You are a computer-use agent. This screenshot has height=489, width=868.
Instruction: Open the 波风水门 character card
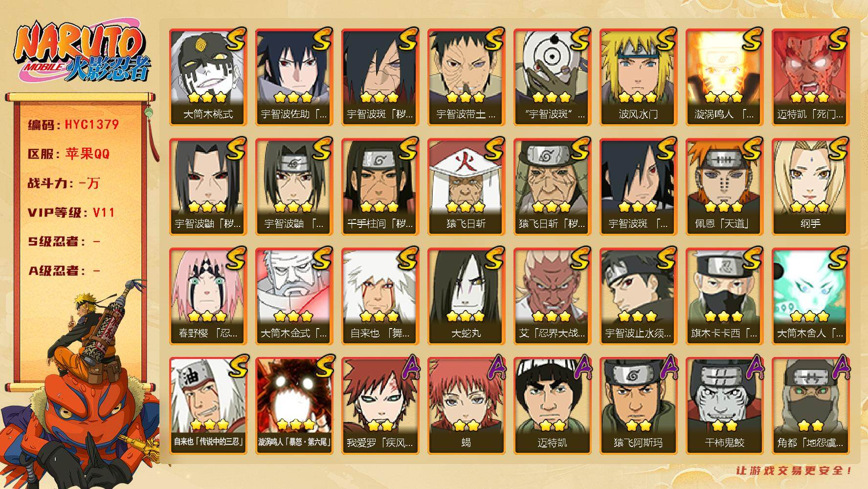point(638,77)
